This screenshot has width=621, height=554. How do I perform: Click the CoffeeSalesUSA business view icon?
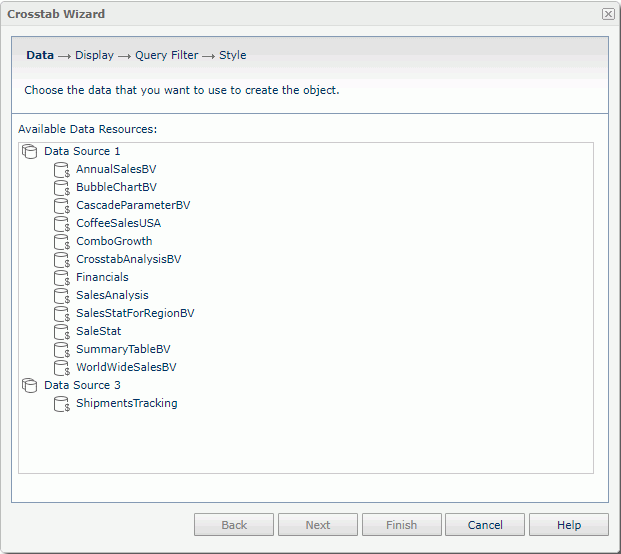[62, 224]
